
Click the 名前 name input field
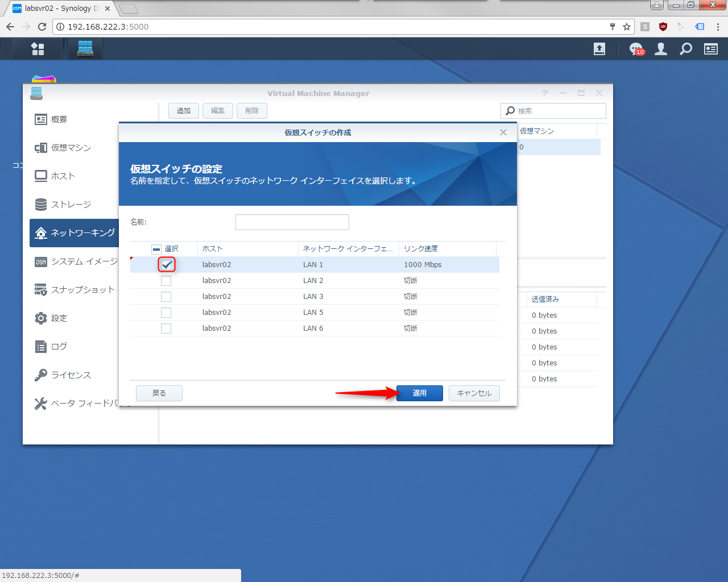pos(292,222)
